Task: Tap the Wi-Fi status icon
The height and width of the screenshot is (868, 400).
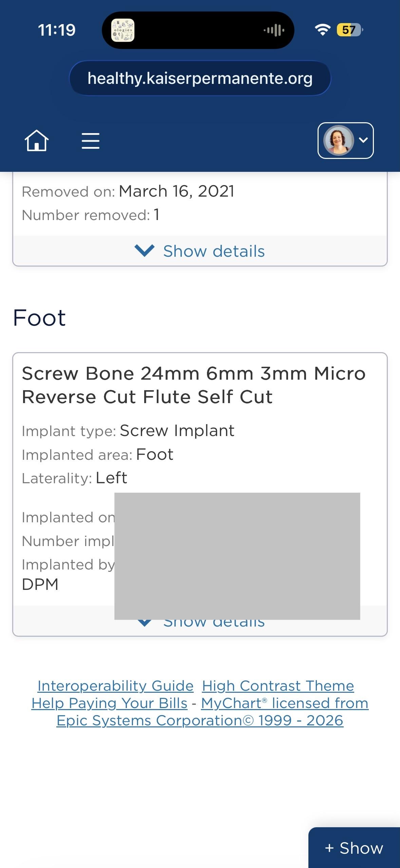Action: 322,30
